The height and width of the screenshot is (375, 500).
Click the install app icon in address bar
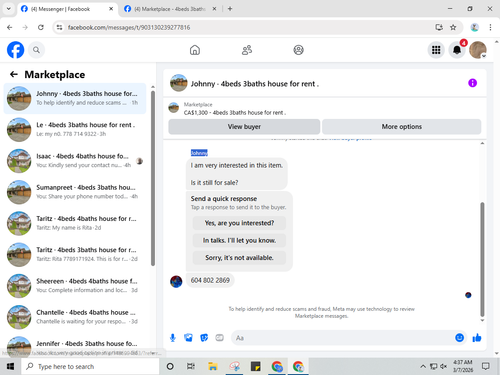439,27
